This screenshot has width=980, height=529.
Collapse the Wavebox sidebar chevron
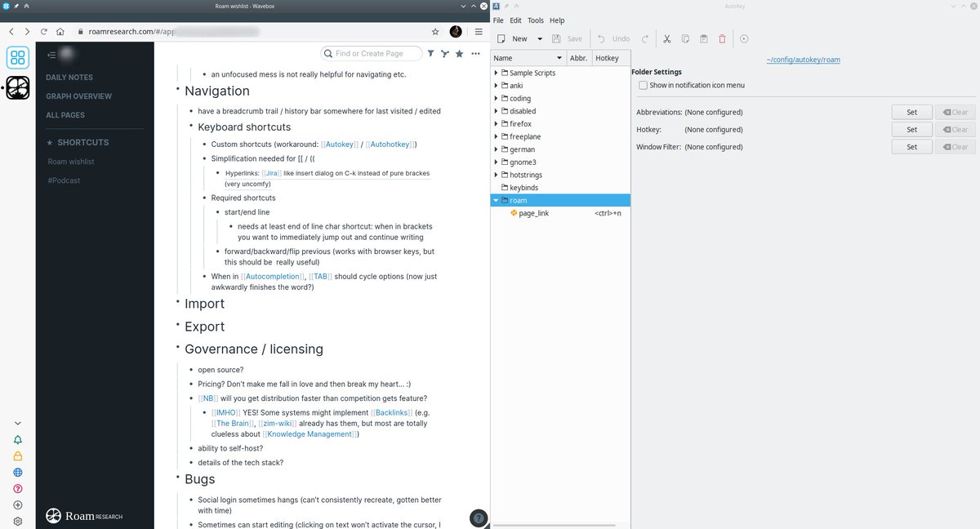pyautogui.click(x=18, y=423)
